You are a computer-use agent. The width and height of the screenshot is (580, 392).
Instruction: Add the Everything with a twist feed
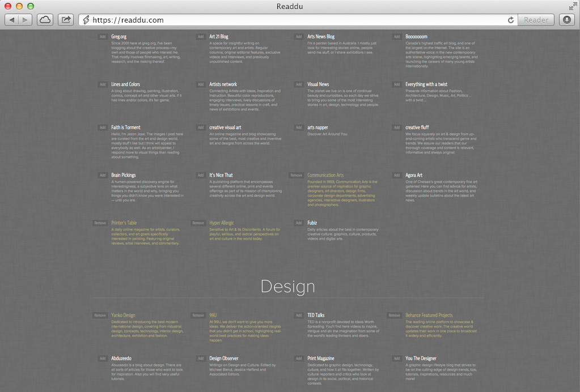(396, 84)
